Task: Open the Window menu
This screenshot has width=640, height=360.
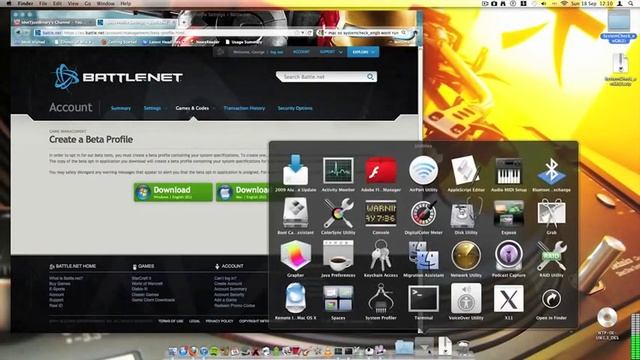Action: (105, 3)
